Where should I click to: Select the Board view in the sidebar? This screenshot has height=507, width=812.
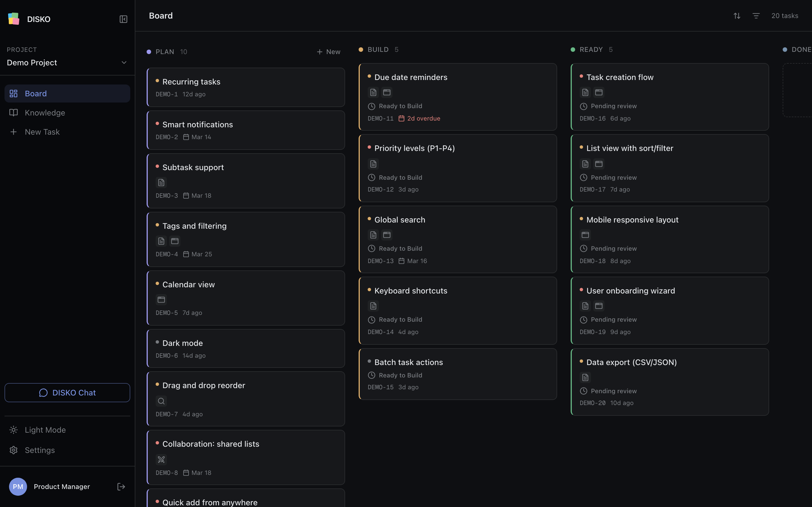[x=36, y=93]
